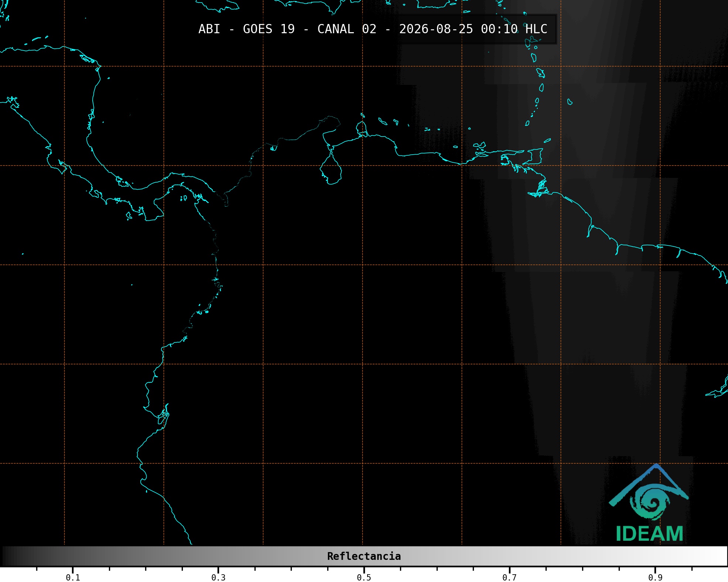Click the CANAL 02 text in title

click(x=347, y=29)
